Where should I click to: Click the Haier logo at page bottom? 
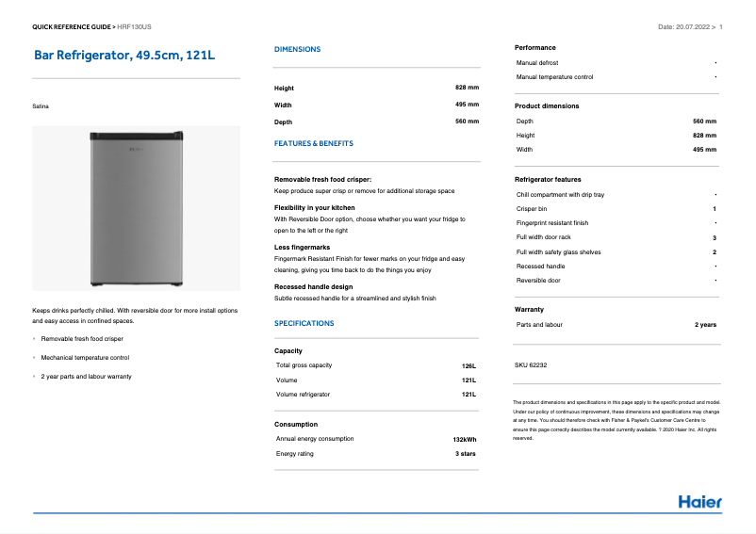[699, 501]
